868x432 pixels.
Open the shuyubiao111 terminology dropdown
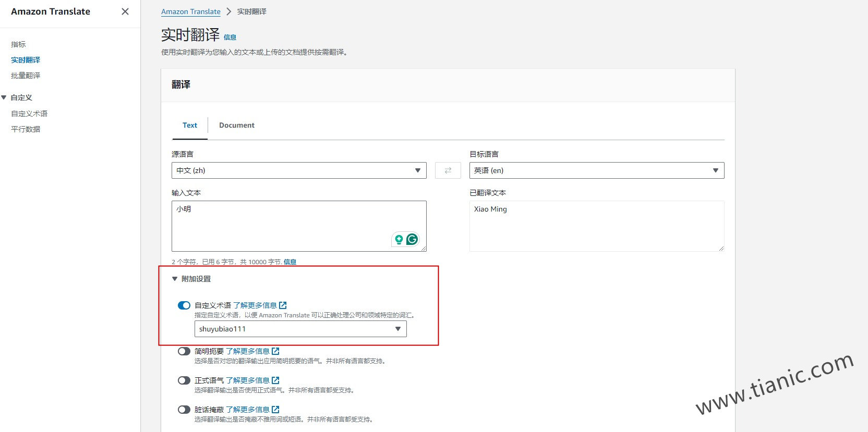[300, 329]
